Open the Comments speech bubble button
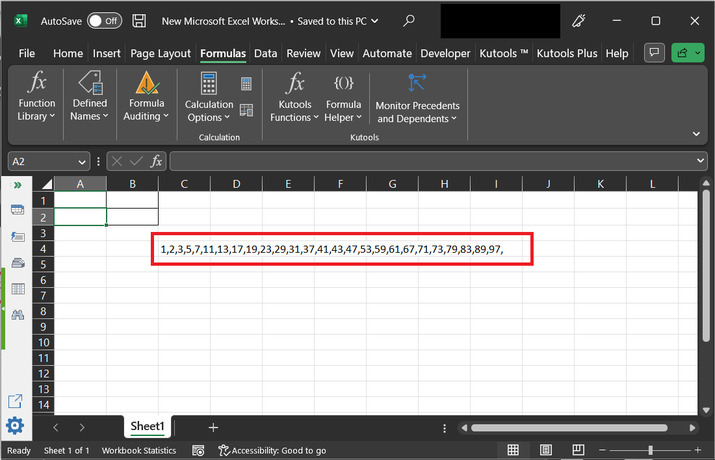Image resolution: width=715 pixels, height=460 pixels. (x=654, y=53)
